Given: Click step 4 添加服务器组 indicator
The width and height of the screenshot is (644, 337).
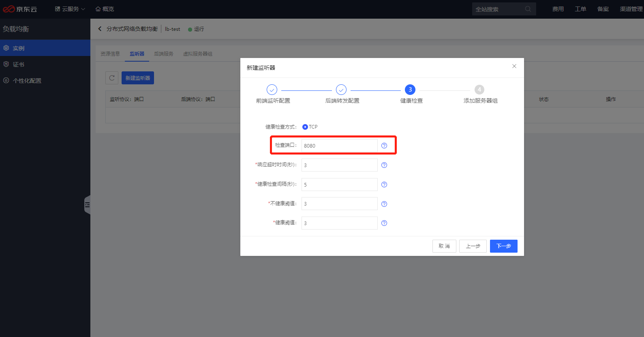Looking at the screenshot, I should pos(479,90).
